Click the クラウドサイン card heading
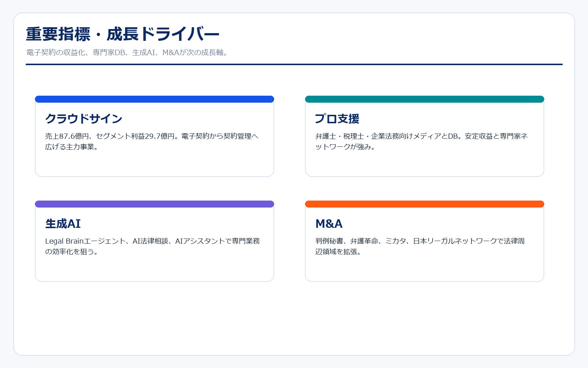 click(83, 118)
